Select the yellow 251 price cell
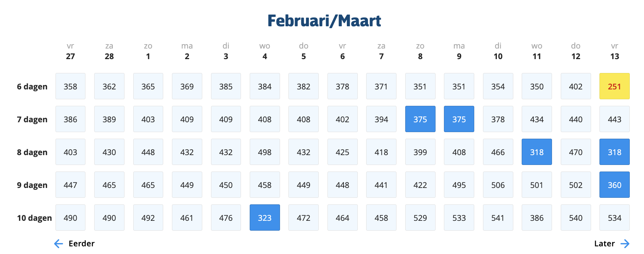644x254 pixels. coord(614,86)
